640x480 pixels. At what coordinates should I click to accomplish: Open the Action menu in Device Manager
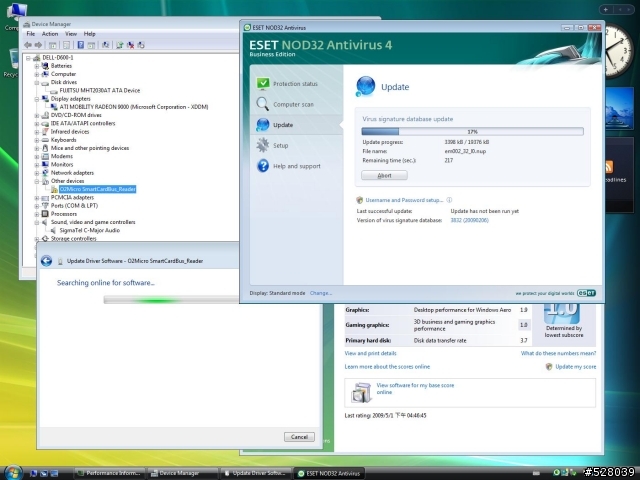point(50,34)
